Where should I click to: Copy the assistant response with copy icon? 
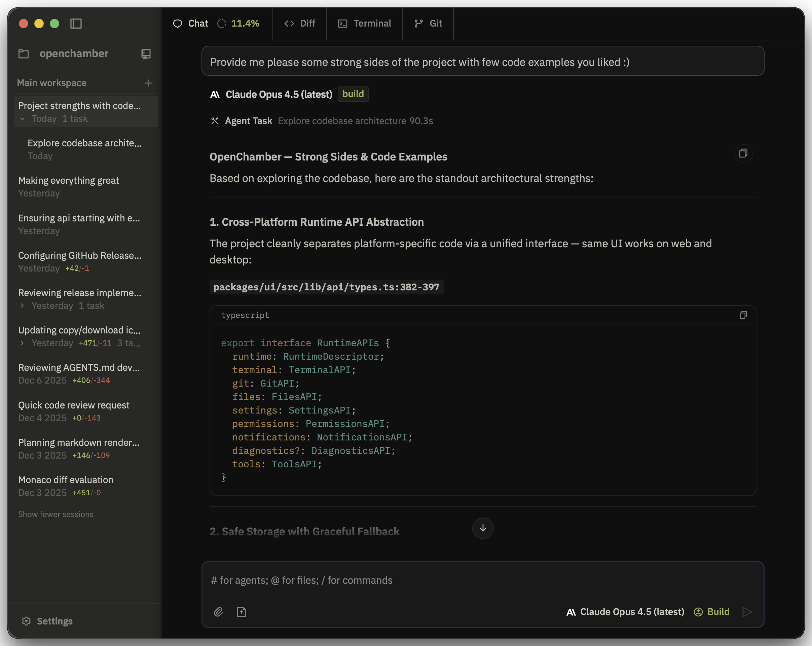[x=743, y=153]
